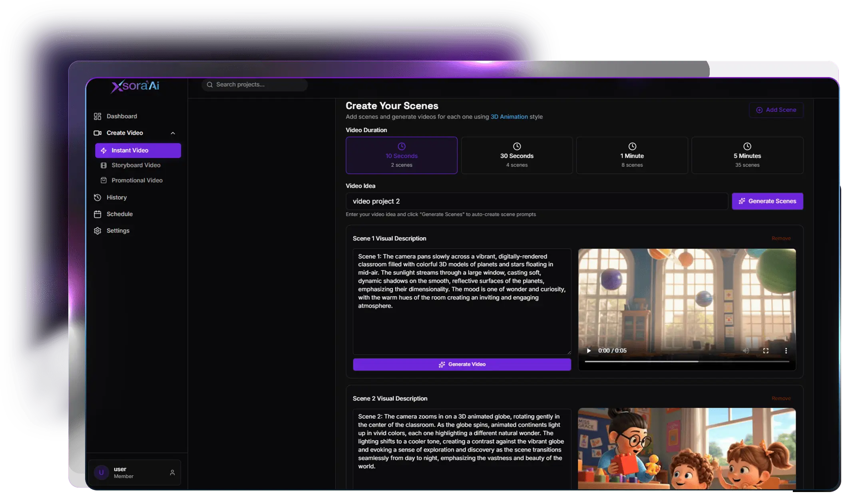Select the 10 Seconds duration
This screenshot has height=504, width=850.
(401, 155)
